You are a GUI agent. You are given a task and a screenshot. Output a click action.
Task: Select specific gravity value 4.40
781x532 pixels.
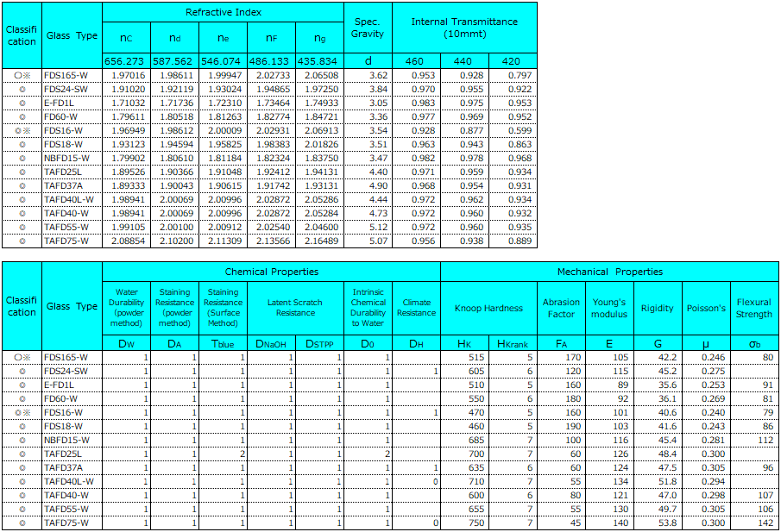[379, 172]
